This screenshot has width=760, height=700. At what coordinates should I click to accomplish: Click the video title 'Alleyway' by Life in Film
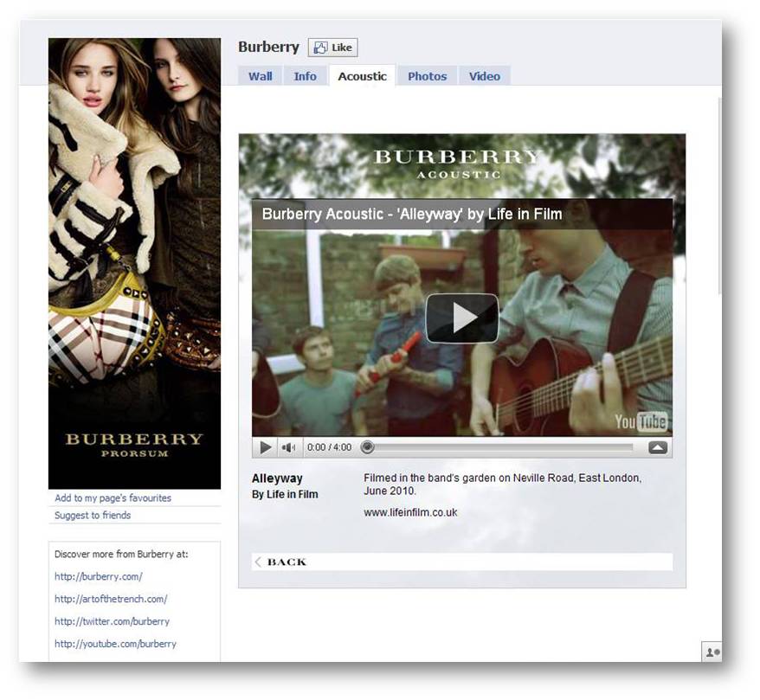[412, 214]
